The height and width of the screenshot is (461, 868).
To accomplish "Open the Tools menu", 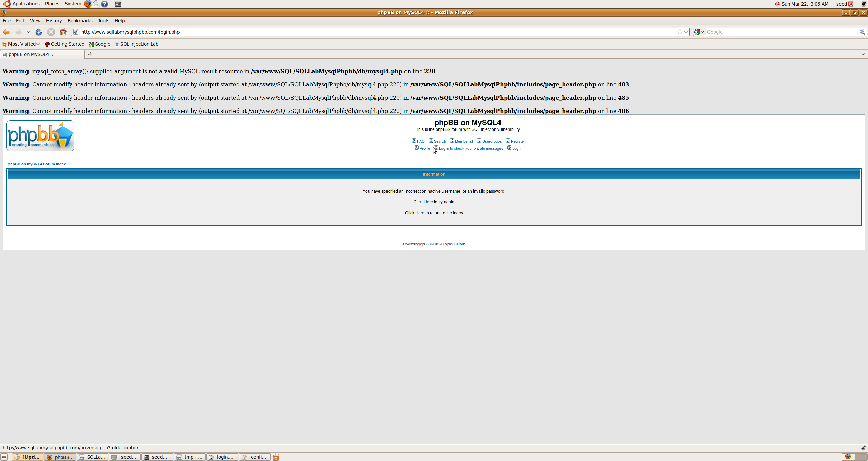I will coord(103,21).
